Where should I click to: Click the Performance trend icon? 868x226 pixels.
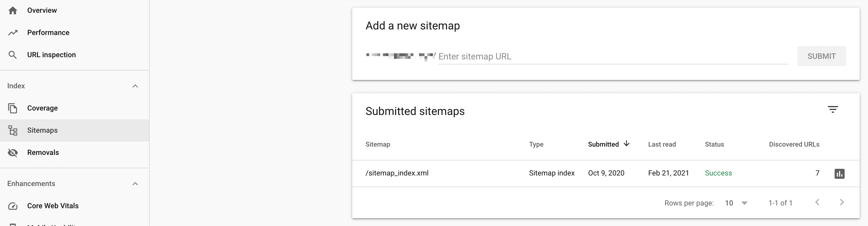point(13,32)
